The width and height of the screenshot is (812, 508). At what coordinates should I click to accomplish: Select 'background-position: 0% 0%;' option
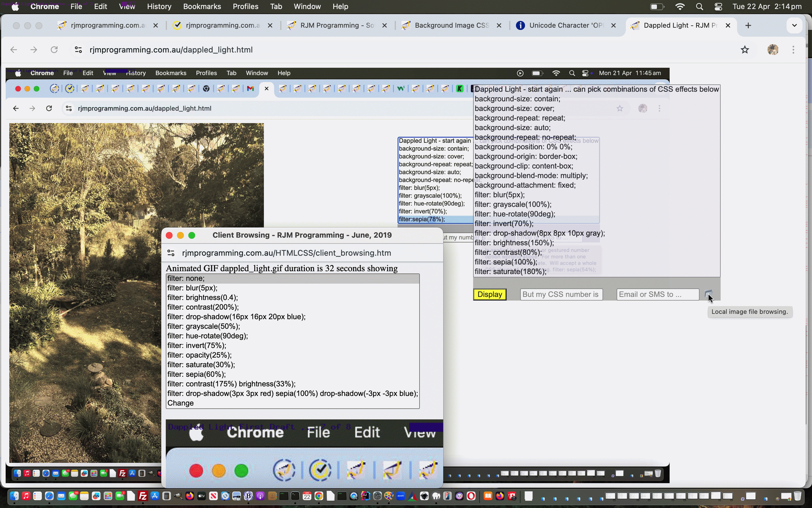596,147
